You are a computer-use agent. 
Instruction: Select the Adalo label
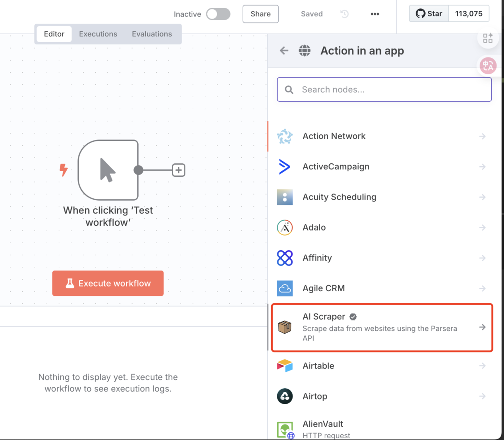pyautogui.click(x=314, y=227)
